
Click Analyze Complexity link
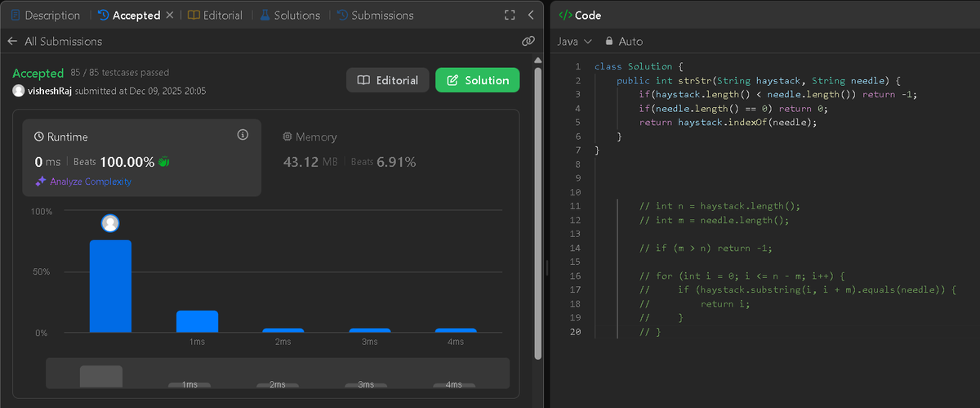91,182
